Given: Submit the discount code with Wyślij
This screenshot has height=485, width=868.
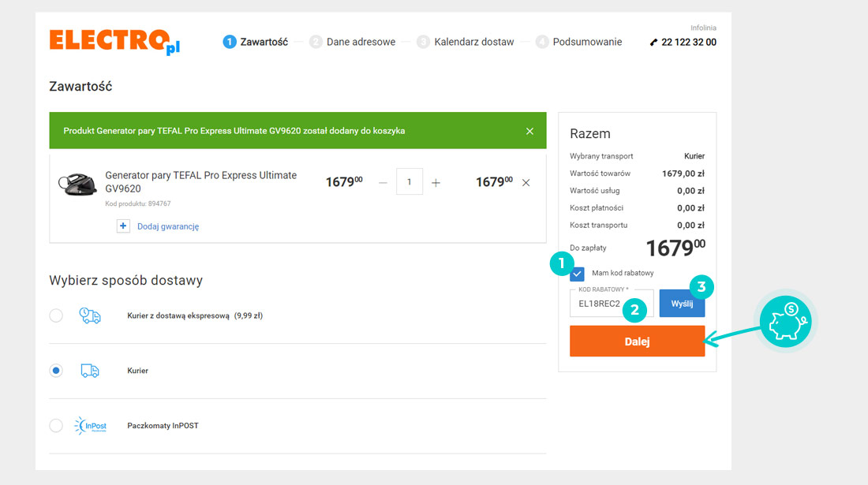Looking at the screenshot, I should (x=682, y=304).
